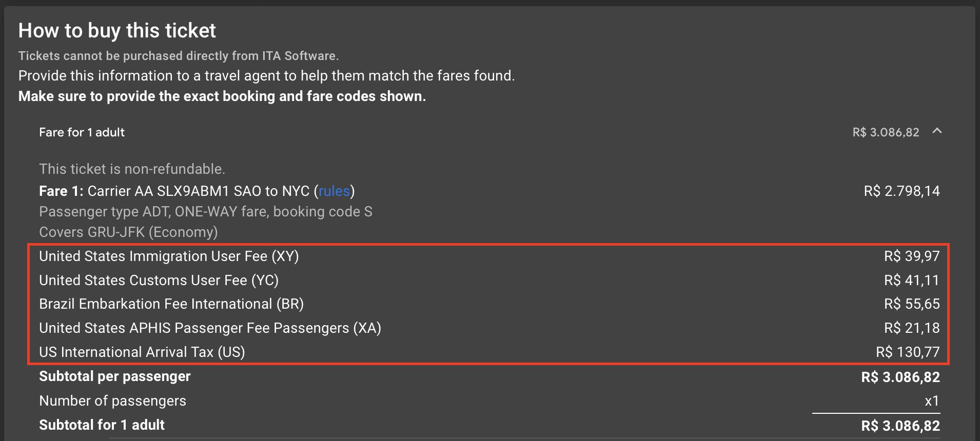Click the Subtotal for 1 adult amount
The image size is (980, 441).
click(x=900, y=426)
